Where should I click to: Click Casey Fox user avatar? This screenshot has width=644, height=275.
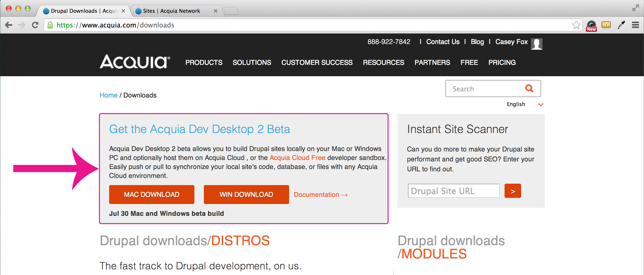pos(537,44)
